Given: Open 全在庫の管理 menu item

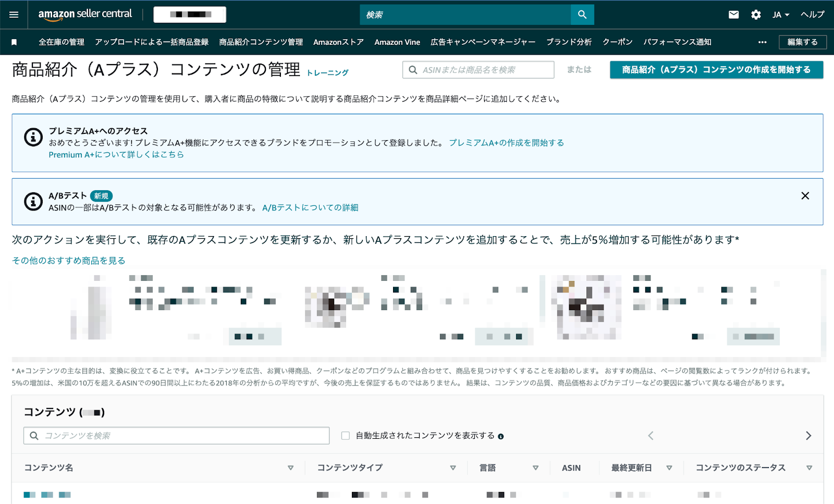Looking at the screenshot, I should click(x=62, y=42).
